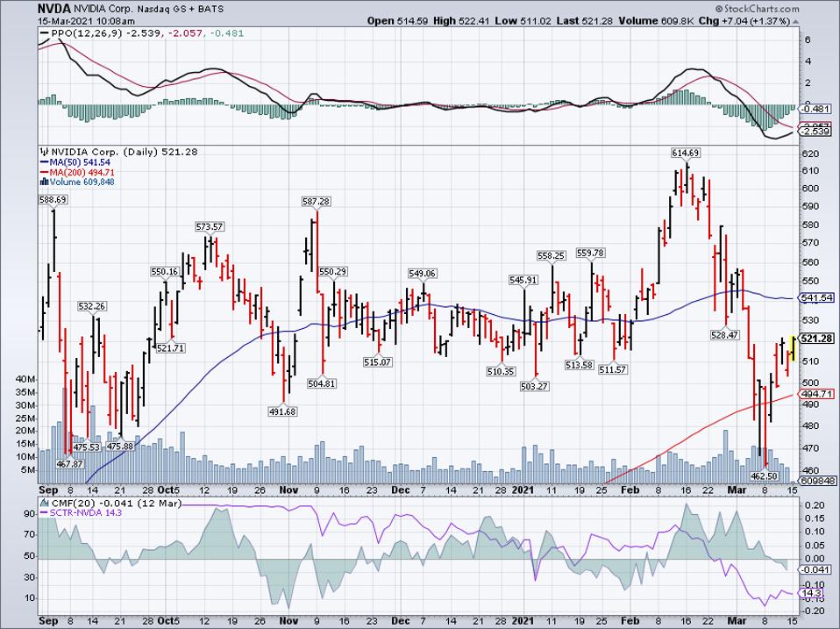840x629 pixels.
Task: Select the Open 514.59 value
Action: [x=397, y=21]
